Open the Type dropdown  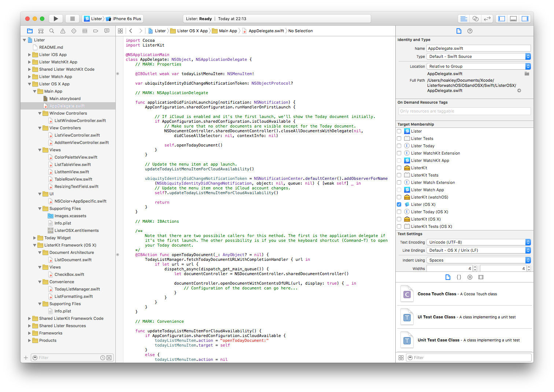click(479, 56)
